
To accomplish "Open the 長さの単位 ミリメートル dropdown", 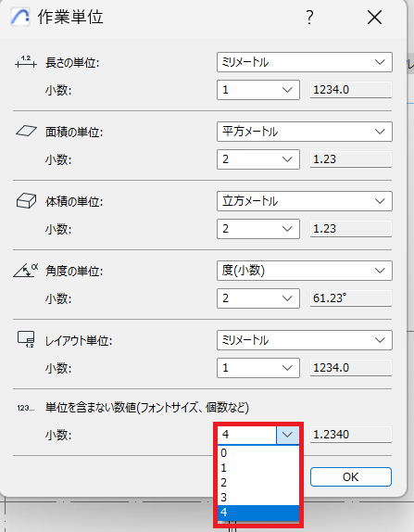I will [305, 62].
